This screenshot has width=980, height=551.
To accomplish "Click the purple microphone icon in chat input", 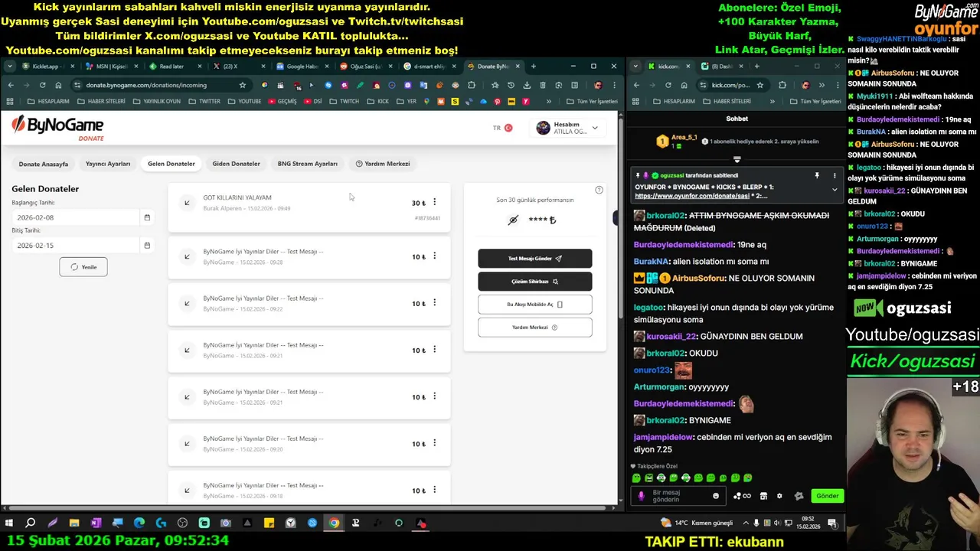I will click(641, 496).
